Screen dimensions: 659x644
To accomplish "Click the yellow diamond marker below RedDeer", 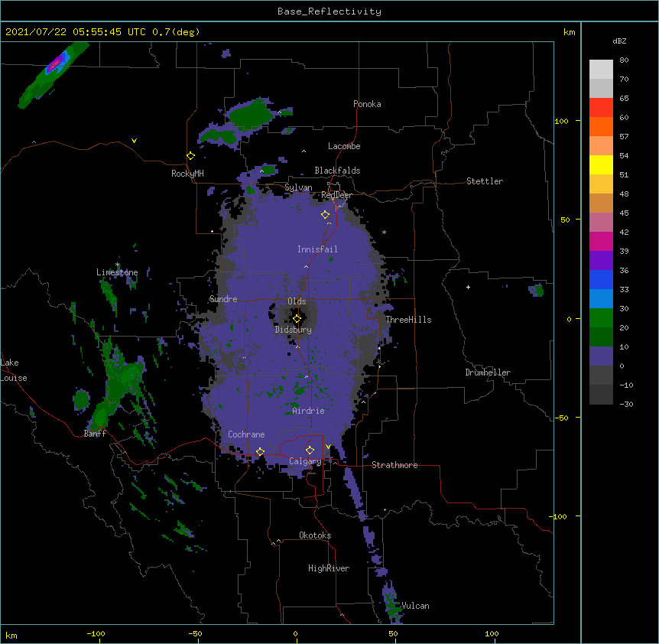I will [x=326, y=215].
